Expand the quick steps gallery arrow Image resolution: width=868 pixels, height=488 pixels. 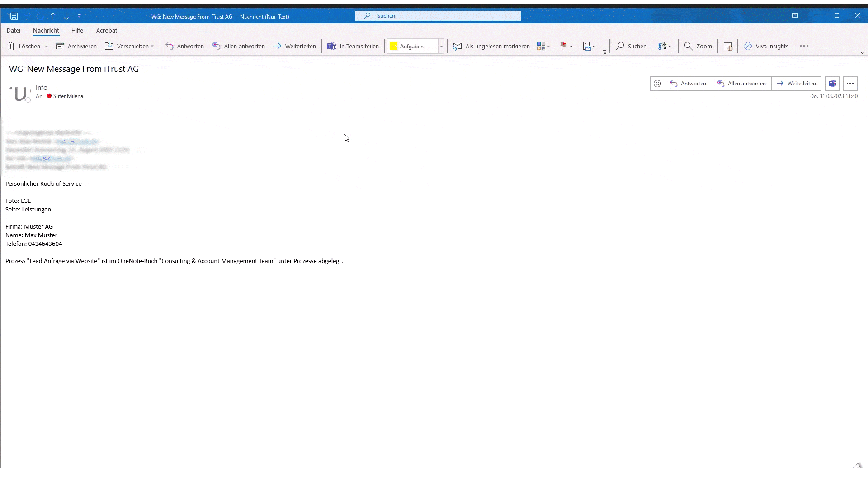click(441, 46)
